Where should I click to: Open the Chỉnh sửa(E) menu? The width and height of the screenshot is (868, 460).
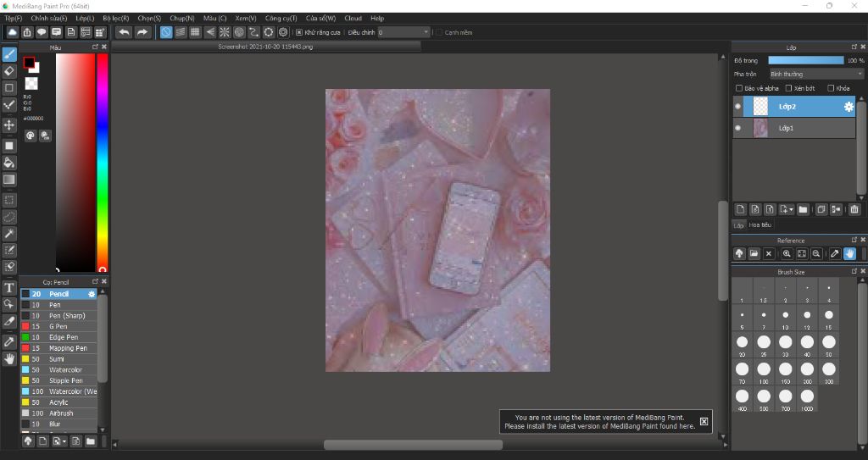click(x=48, y=19)
